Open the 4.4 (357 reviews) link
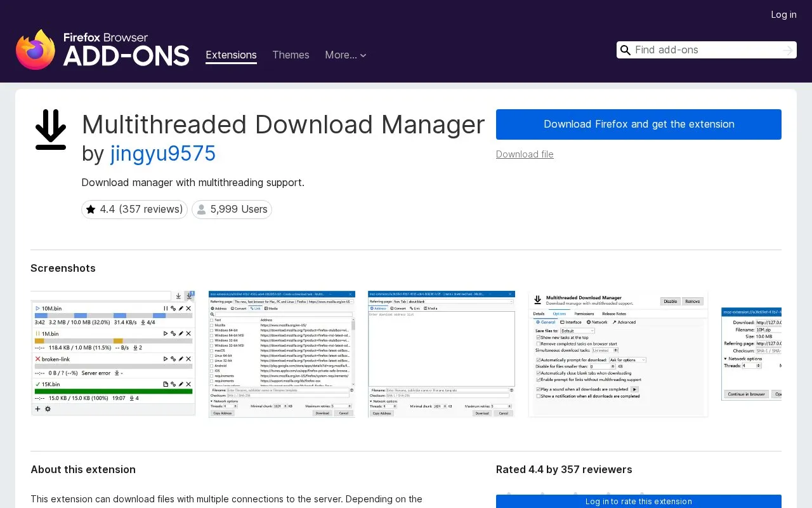812x508 pixels. tap(134, 210)
